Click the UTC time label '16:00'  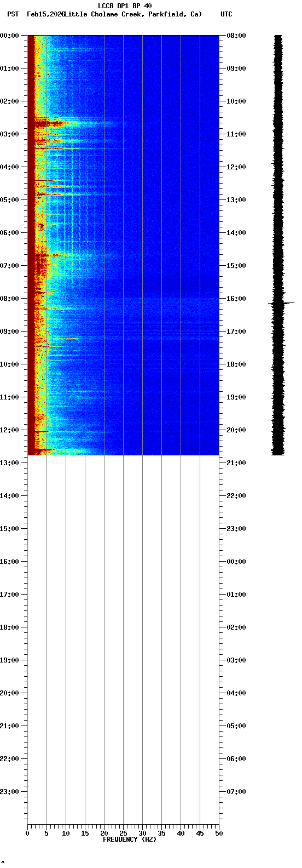tap(236, 299)
